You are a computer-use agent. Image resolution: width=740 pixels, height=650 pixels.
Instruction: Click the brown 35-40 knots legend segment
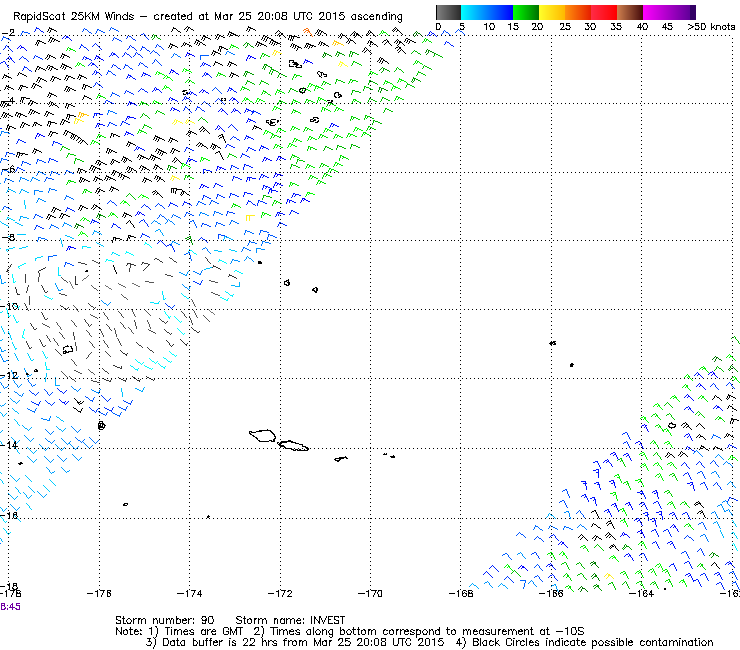(x=630, y=12)
